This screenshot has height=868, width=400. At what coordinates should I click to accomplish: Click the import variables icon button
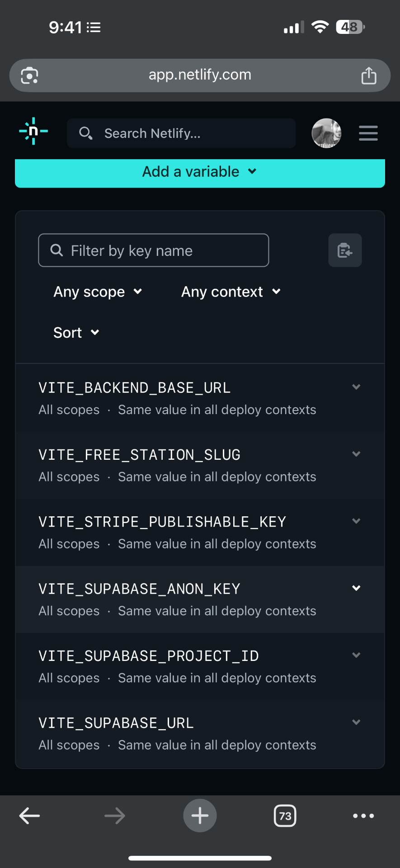point(345,250)
